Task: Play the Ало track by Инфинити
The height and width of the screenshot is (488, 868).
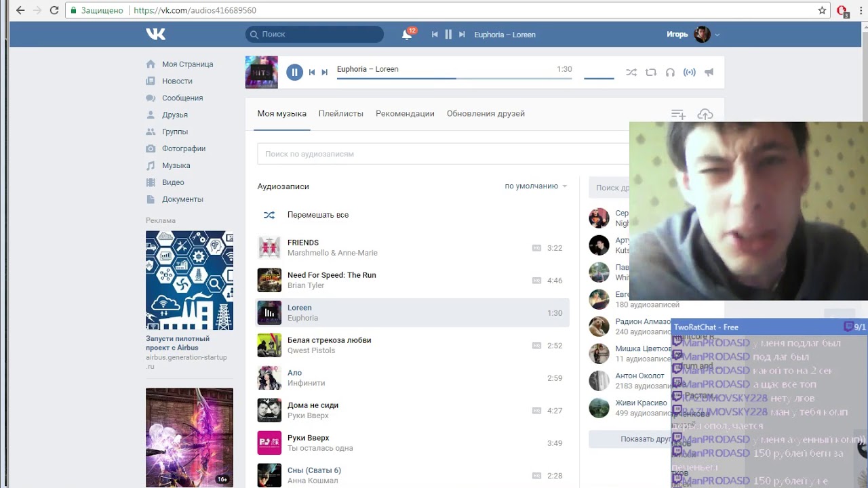Action: 412,378
